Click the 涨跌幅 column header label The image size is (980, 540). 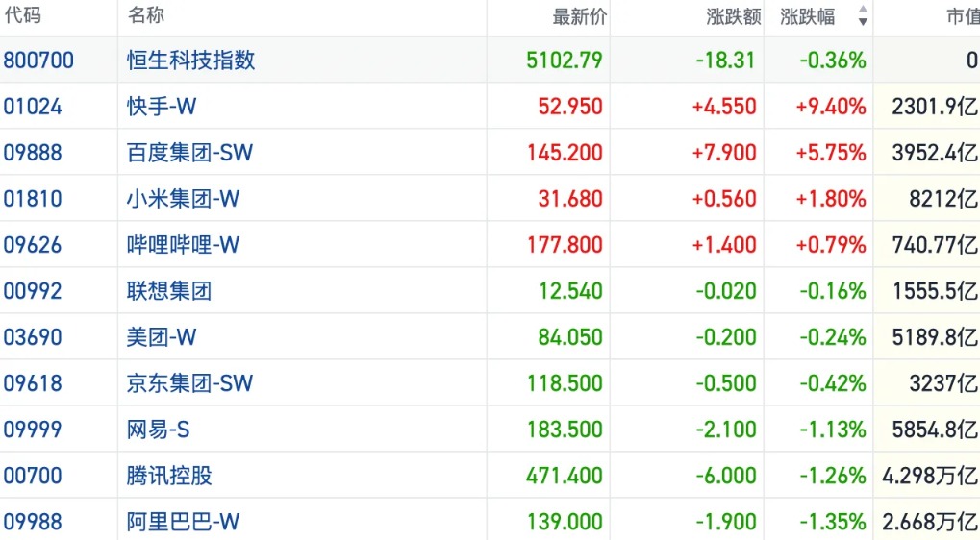pyautogui.click(x=808, y=16)
